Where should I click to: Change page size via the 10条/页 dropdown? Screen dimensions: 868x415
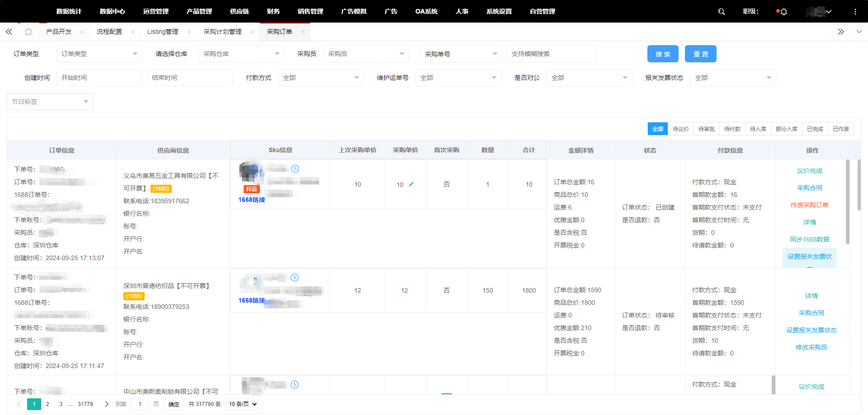[x=242, y=404]
